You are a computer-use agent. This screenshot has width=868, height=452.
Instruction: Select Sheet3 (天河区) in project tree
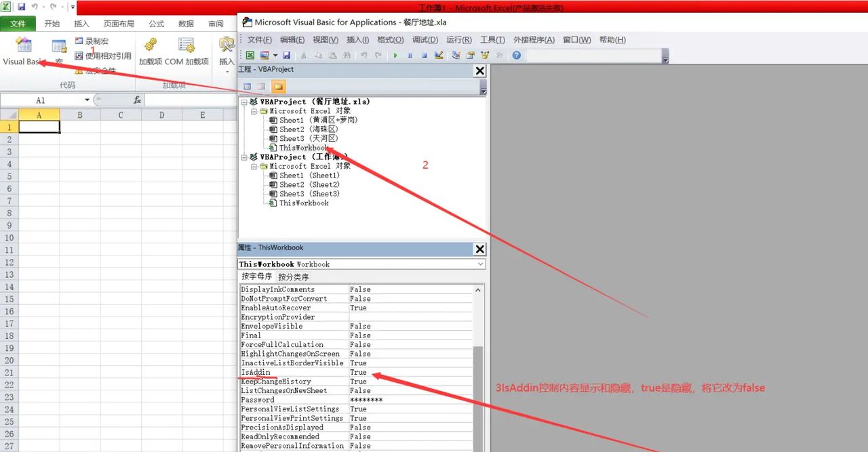[x=303, y=138]
